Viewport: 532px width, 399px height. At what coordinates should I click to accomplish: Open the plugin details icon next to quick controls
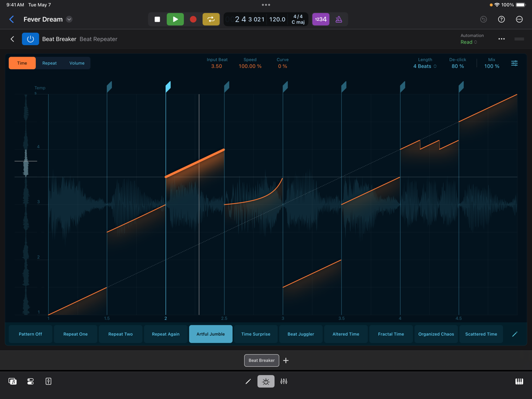(x=520, y=38)
